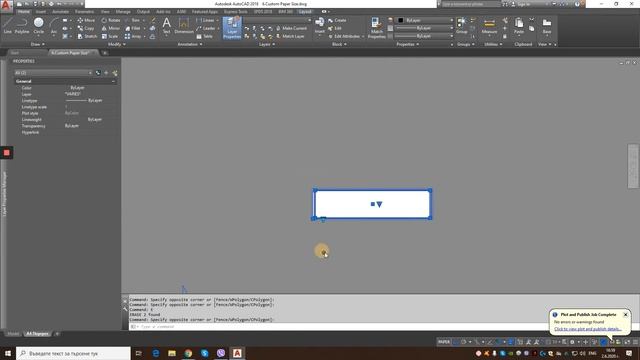Open the Output ribbon tab
Image resolution: width=640 pixels, height=360 pixels.
[x=143, y=11]
